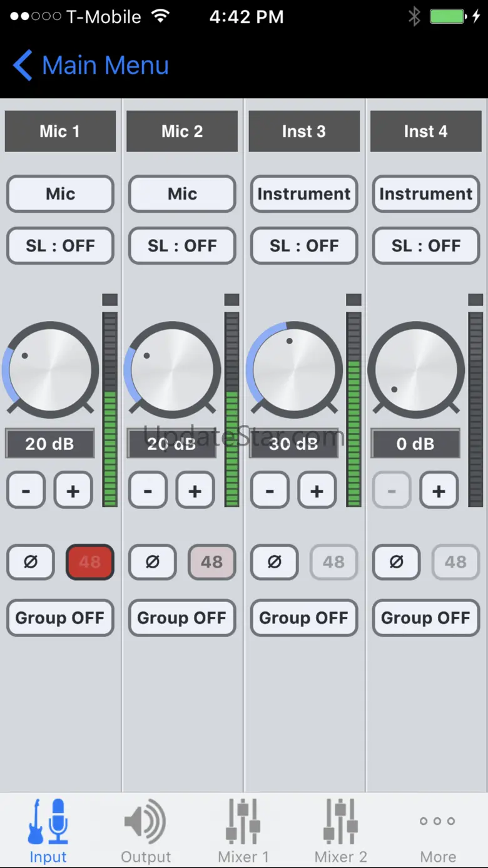Set Mic 2 Group OFF selector
This screenshot has height=868, width=488.
point(182,618)
